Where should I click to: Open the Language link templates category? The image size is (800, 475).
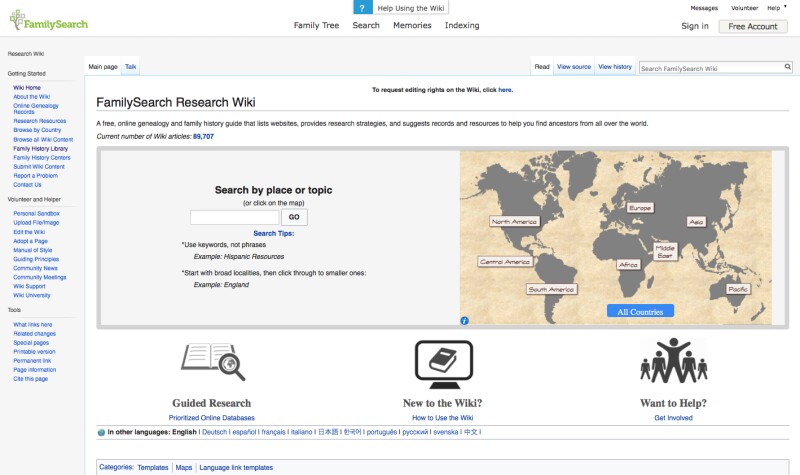236,467
